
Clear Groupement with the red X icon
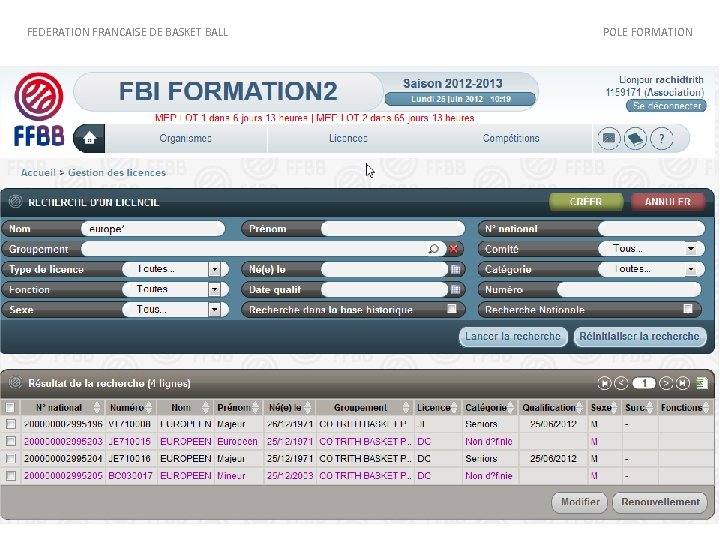[454, 249]
